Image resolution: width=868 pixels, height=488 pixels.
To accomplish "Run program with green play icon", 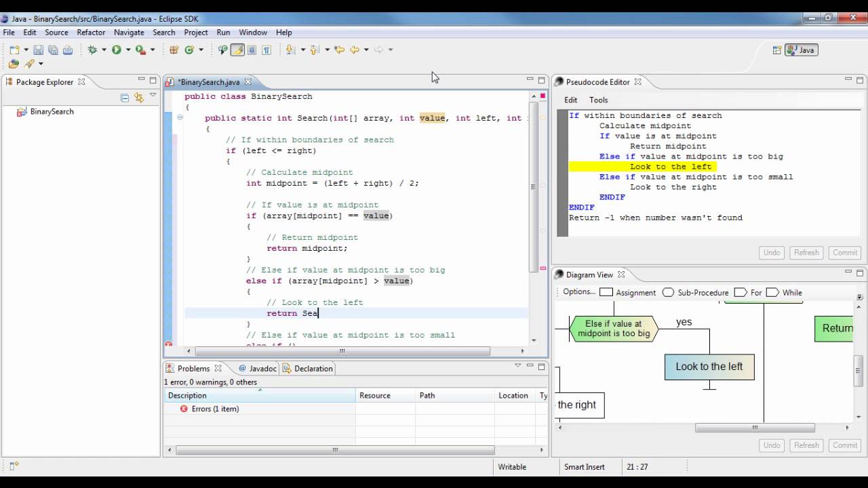I will pyautogui.click(x=117, y=49).
